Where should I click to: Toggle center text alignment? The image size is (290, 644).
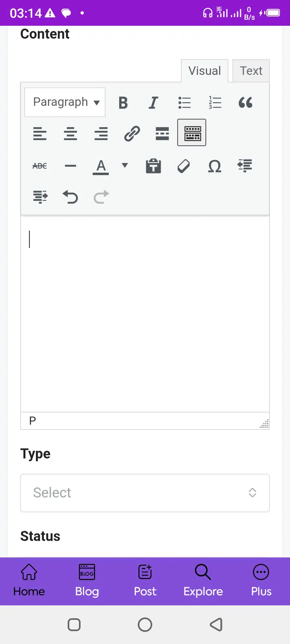(x=70, y=133)
